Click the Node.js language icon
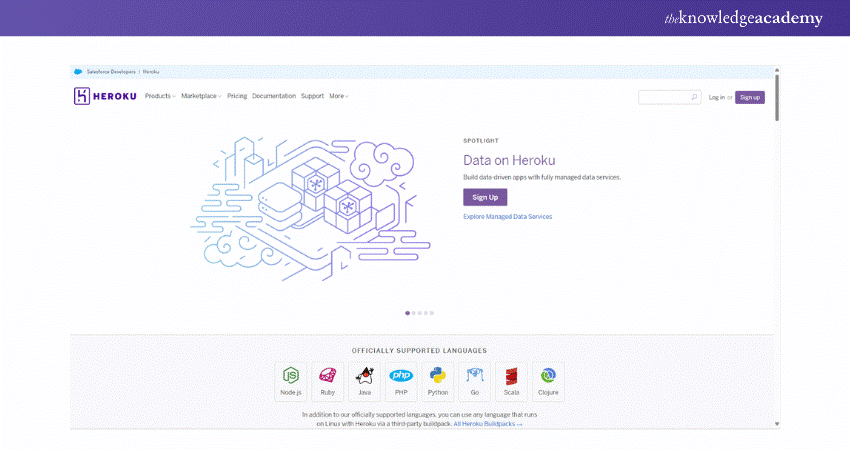850x450 pixels. [x=290, y=377]
